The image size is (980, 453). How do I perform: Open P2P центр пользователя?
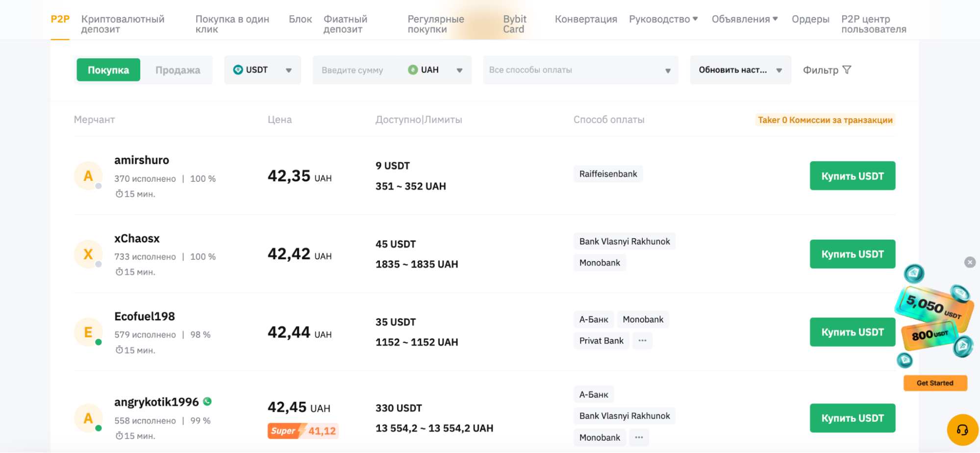click(874, 24)
